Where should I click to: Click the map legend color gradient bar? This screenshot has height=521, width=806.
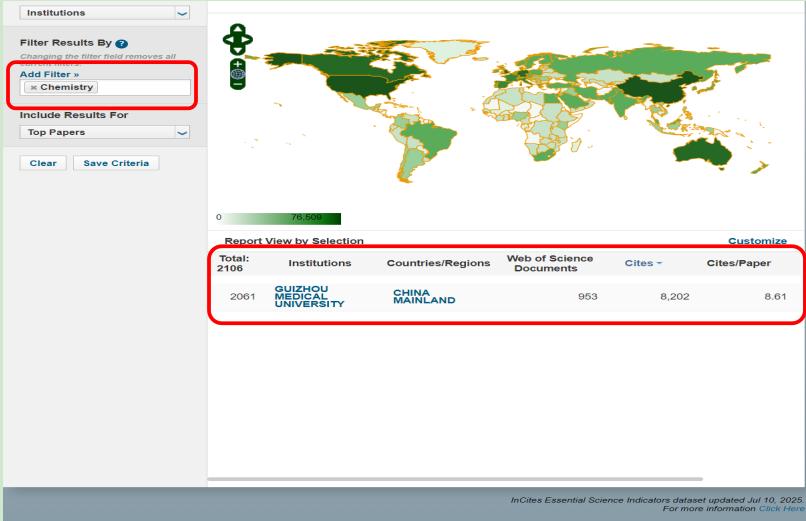283,218
